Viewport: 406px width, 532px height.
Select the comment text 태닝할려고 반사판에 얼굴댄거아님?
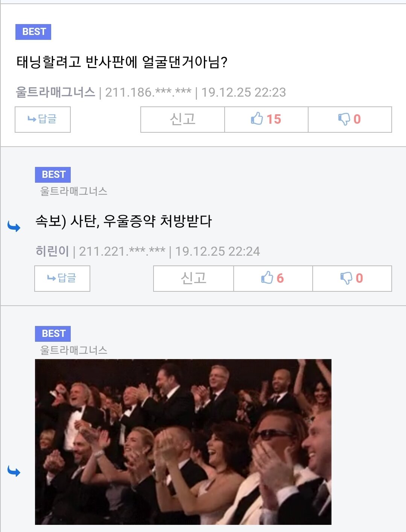[122, 62]
